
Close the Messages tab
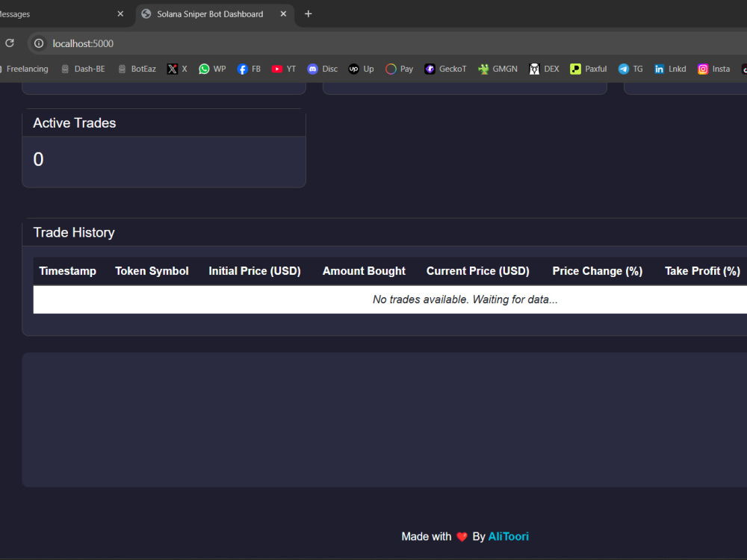pyautogui.click(x=120, y=13)
